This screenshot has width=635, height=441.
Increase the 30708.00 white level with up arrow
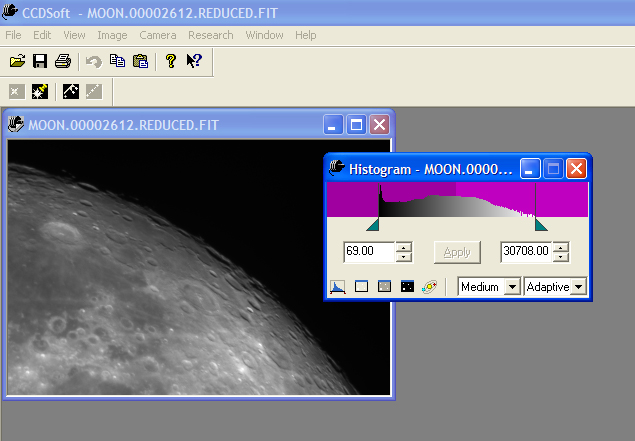tap(561, 247)
